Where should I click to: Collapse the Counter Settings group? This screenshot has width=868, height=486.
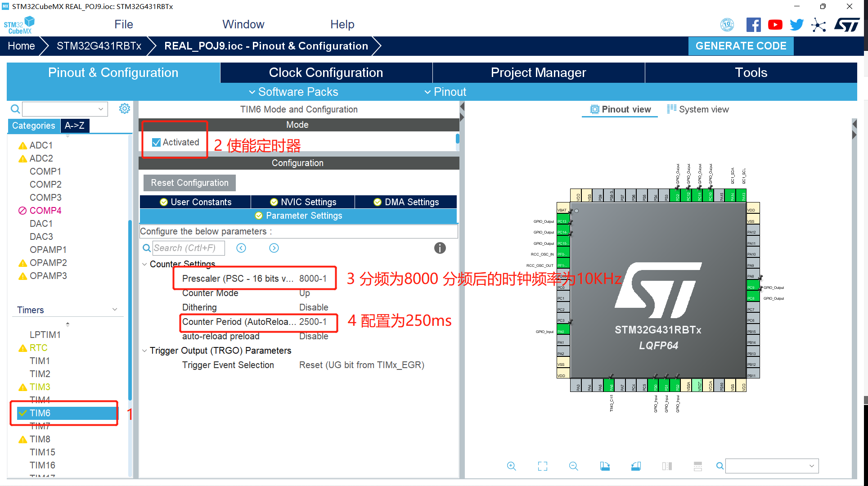pos(144,264)
